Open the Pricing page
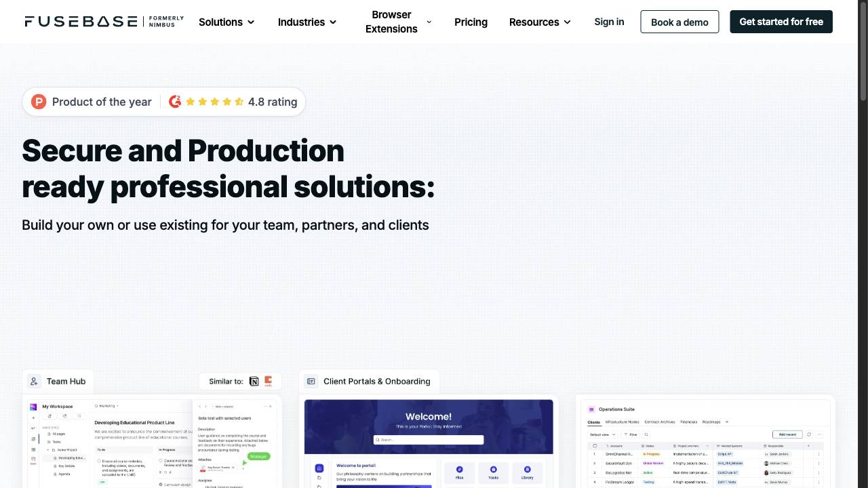This screenshot has width=868, height=488. (x=471, y=22)
